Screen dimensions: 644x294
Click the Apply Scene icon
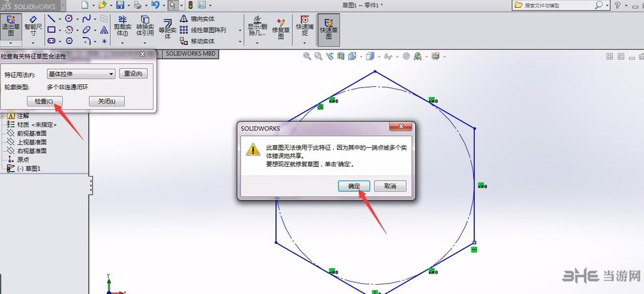click(418, 56)
